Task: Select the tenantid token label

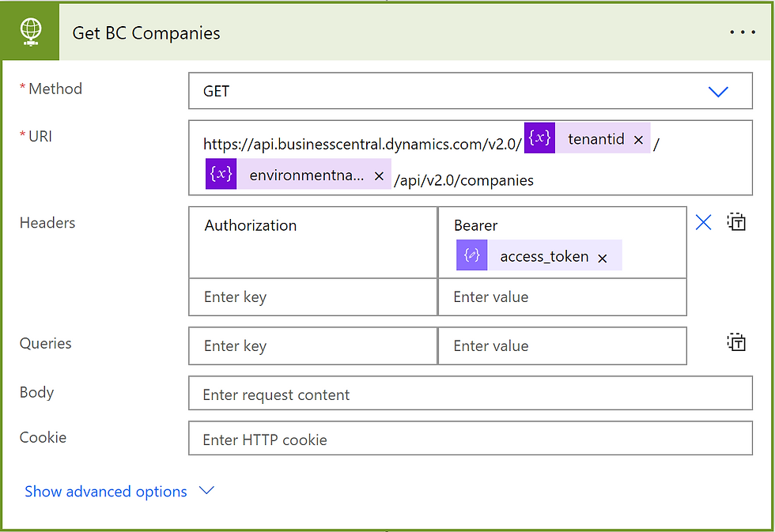Action: pyautogui.click(x=596, y=139)
